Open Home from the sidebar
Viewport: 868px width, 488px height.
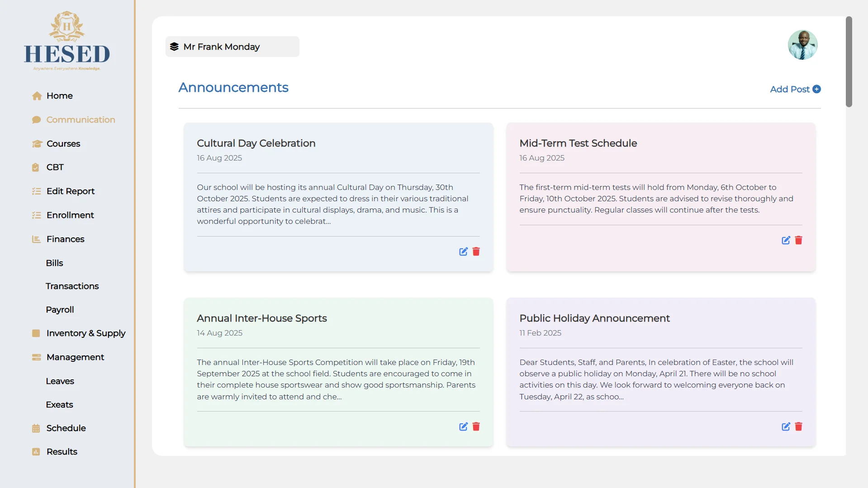point(37,95)
